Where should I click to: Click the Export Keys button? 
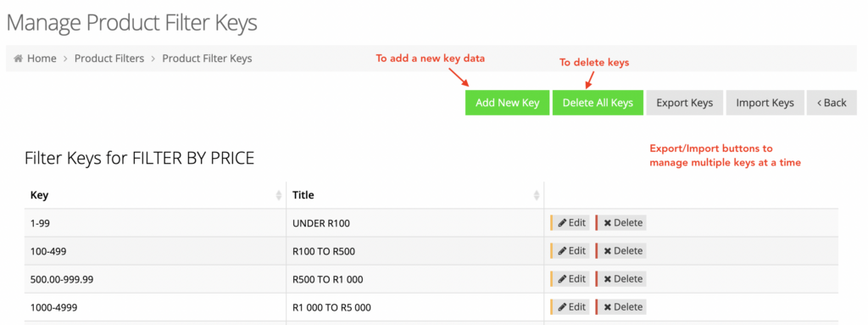685,103
